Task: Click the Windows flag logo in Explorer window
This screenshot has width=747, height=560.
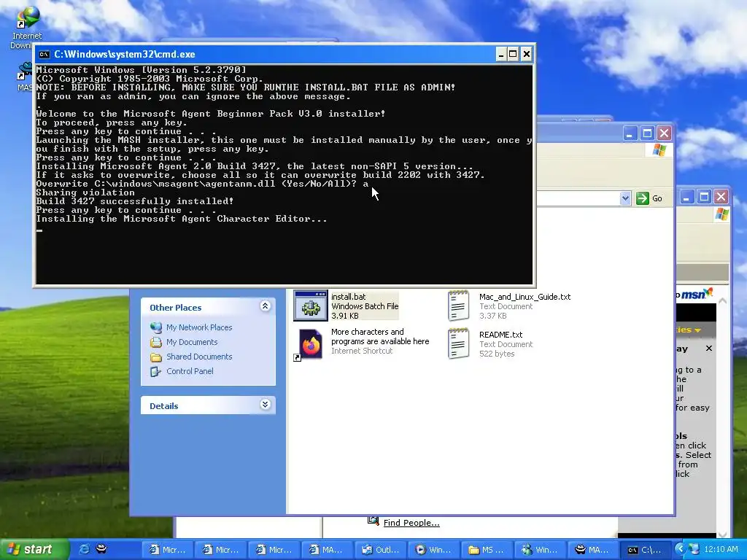Action: [659, 150]
